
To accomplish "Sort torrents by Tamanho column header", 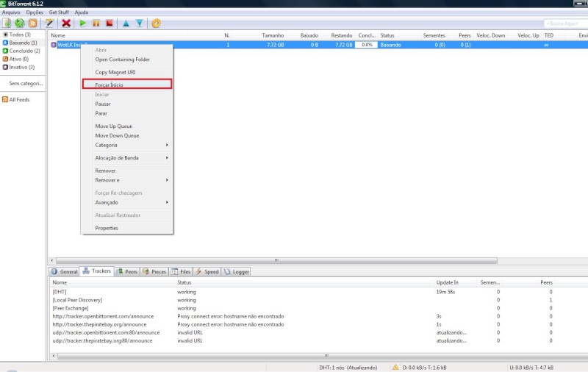I will point(273,35).
